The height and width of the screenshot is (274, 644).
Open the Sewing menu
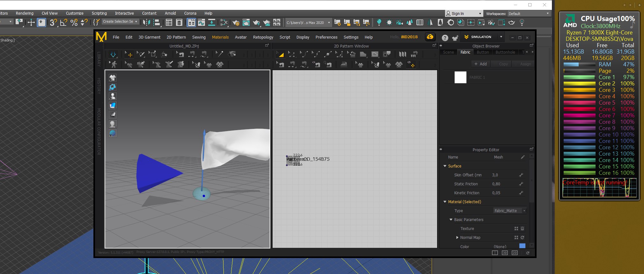point(199,37)
